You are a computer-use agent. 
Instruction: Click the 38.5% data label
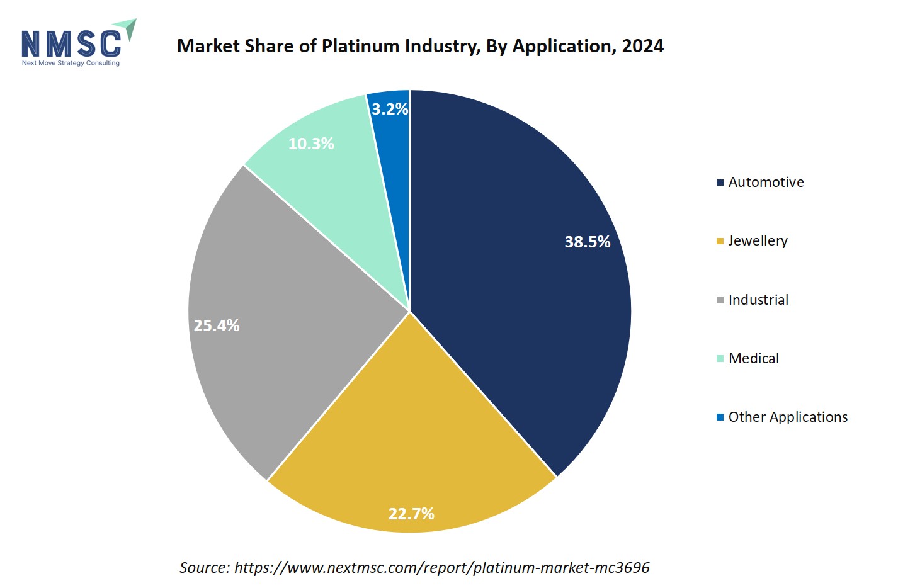587,242
